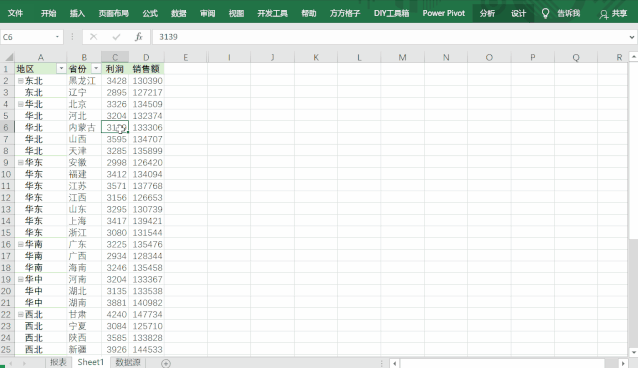Screen dimensions: 638x368
Task: Expand the formula bar with the chevron
Action: pyautogui.click(x=631, y=37)
